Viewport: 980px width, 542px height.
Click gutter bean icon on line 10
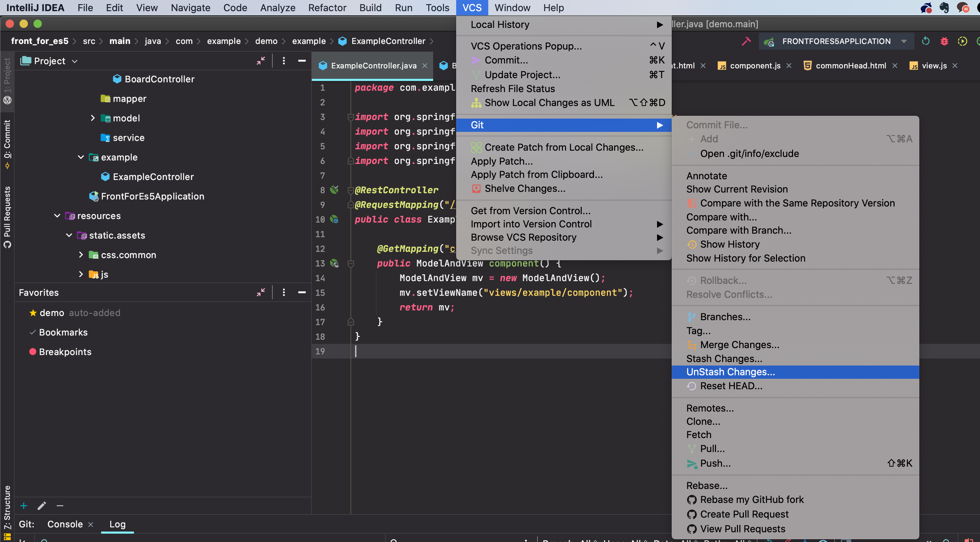point(334,219)
